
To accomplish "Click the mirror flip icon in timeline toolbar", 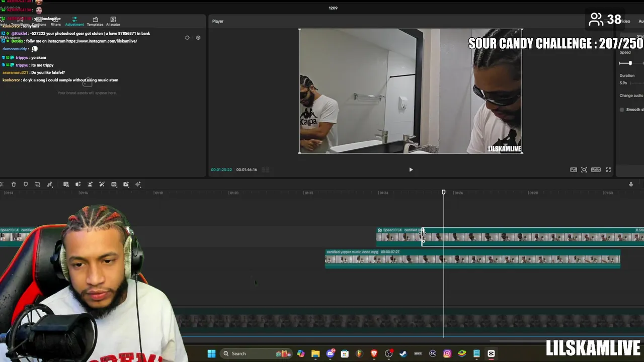I will tap(50, 185).
